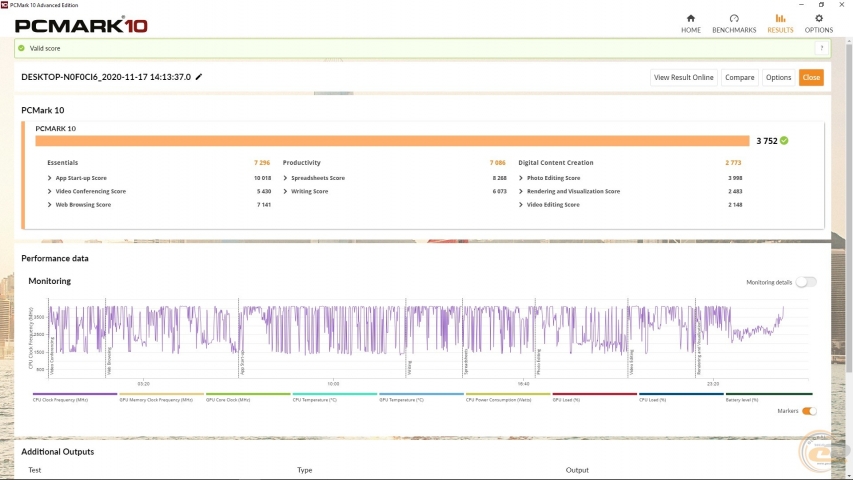Open the Home tab icon
Image resolution: width=853 pixels, height=480 pixels.
tap(690, 19)
